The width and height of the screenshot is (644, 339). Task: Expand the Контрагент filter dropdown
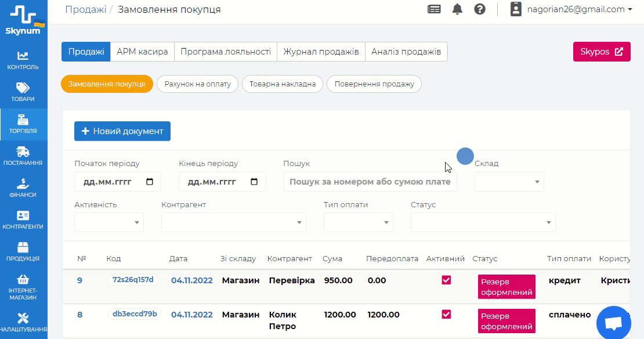tap(233, 222)
